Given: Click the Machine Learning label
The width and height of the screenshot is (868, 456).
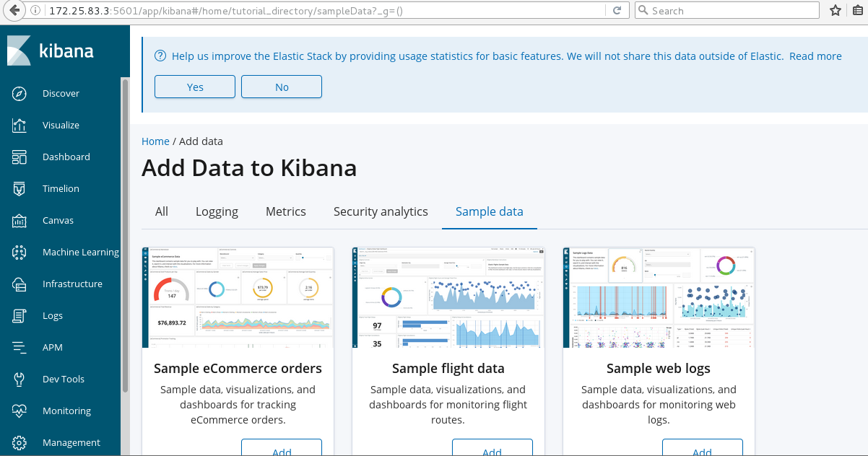Looking at the screenshot, I should click(x=81, y=253).
